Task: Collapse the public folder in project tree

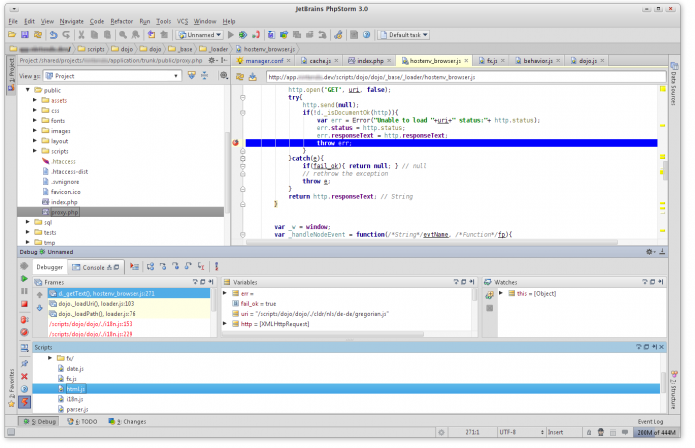Action: tap(27, 90)
